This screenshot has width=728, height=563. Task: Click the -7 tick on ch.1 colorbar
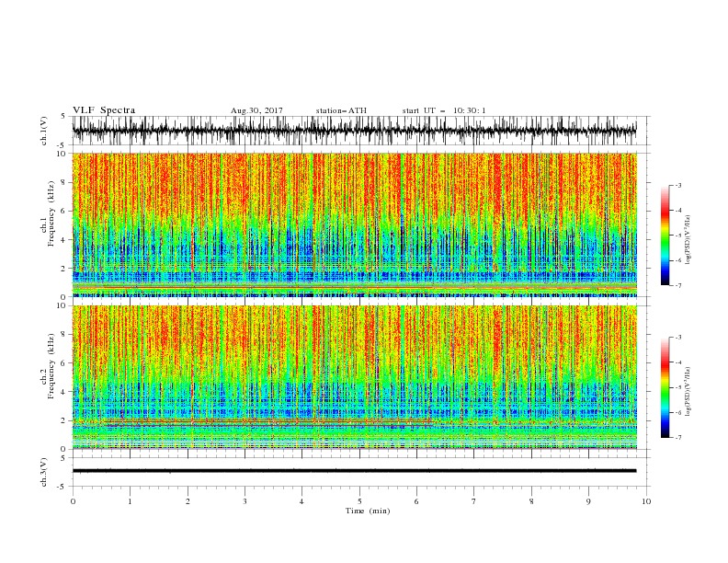click(x=678, y=285)
